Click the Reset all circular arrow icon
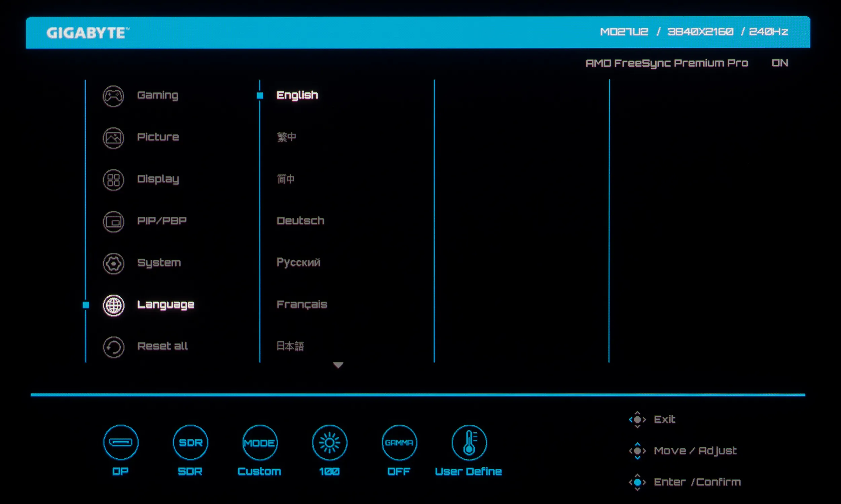 [113, 347]
